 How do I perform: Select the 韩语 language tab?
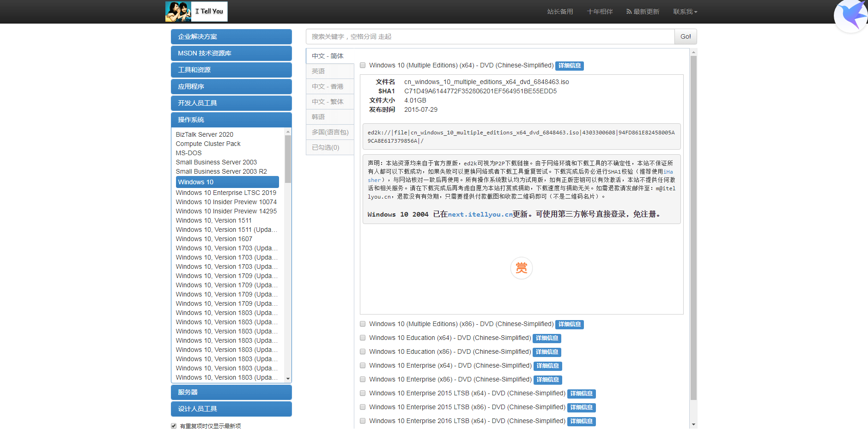(330, 117)
